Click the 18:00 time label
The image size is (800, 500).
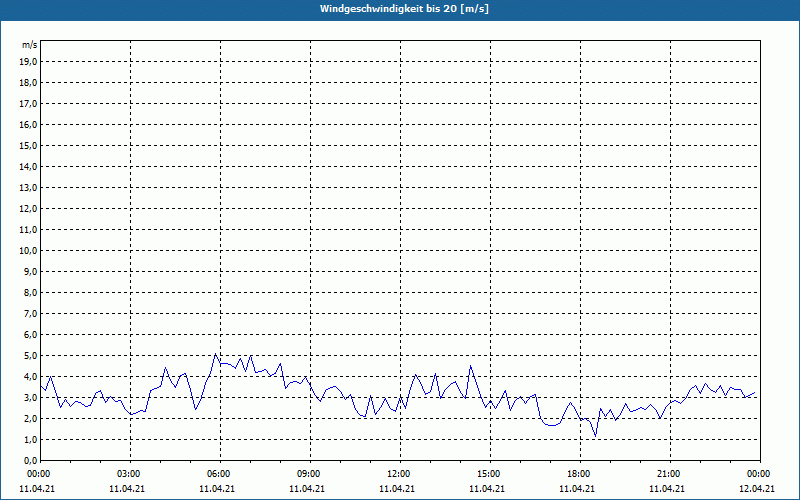580,474
